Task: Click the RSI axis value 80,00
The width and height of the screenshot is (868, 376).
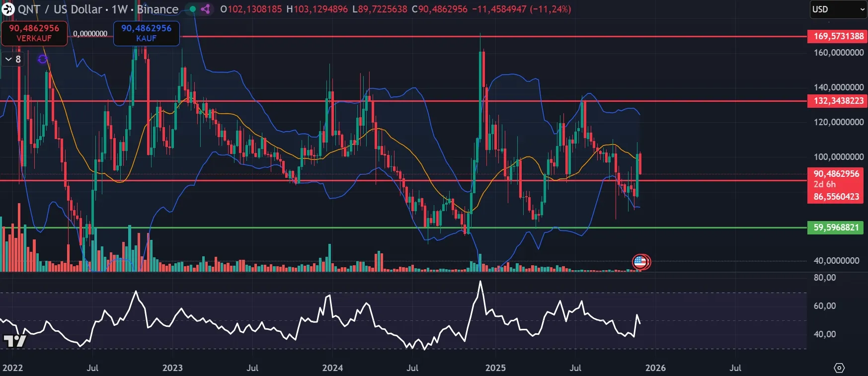Action: (x=825, y=278)
